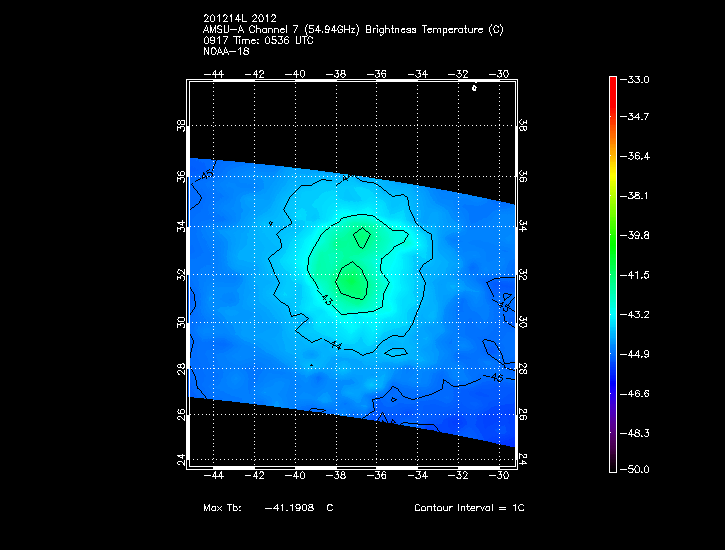Click the -50.0 label at color bar bottom

click(638, 469)
